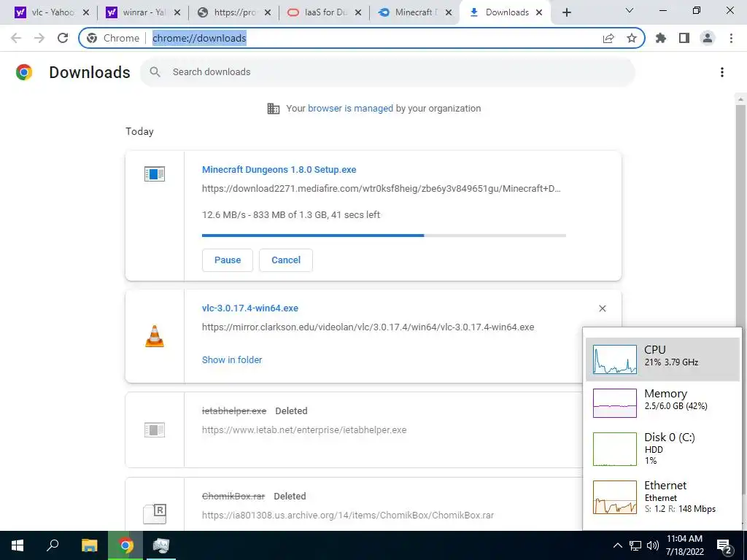Open the notification center icon
Image resolution: width=747 pixels, height=560 pixels.
[x=724, y=547]
